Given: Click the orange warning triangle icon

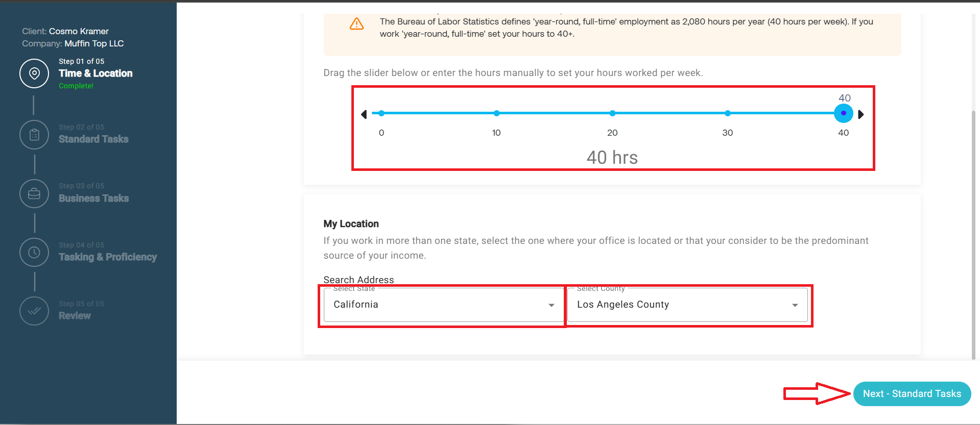Looking at the screenshot, I should tap(356, 24).
